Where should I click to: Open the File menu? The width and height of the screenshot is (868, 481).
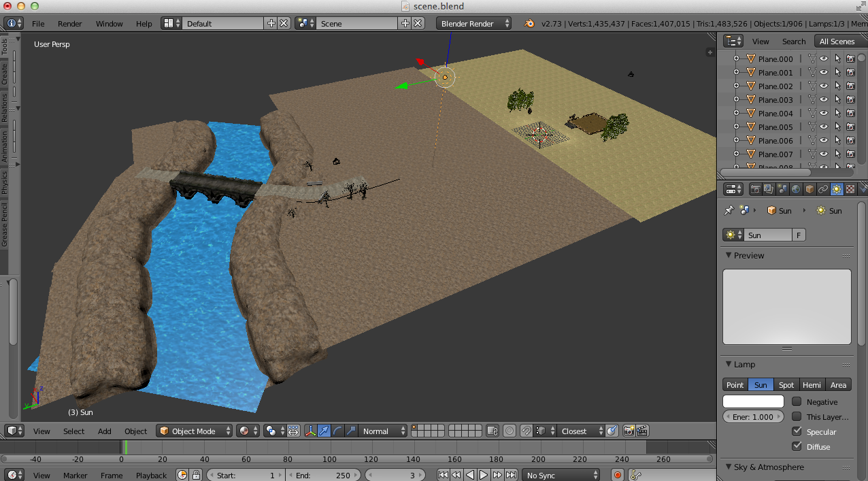(38, 23)
